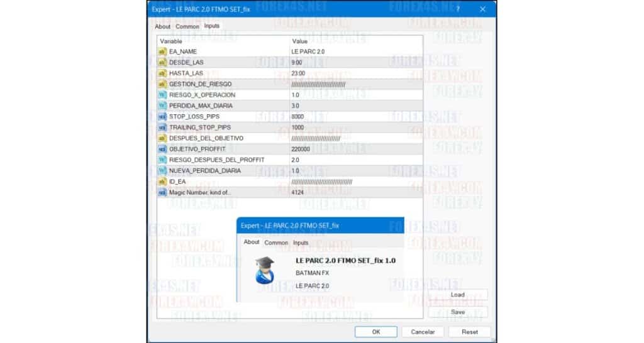
Task: Click the Load button
Action: click(x=457, y=295)
